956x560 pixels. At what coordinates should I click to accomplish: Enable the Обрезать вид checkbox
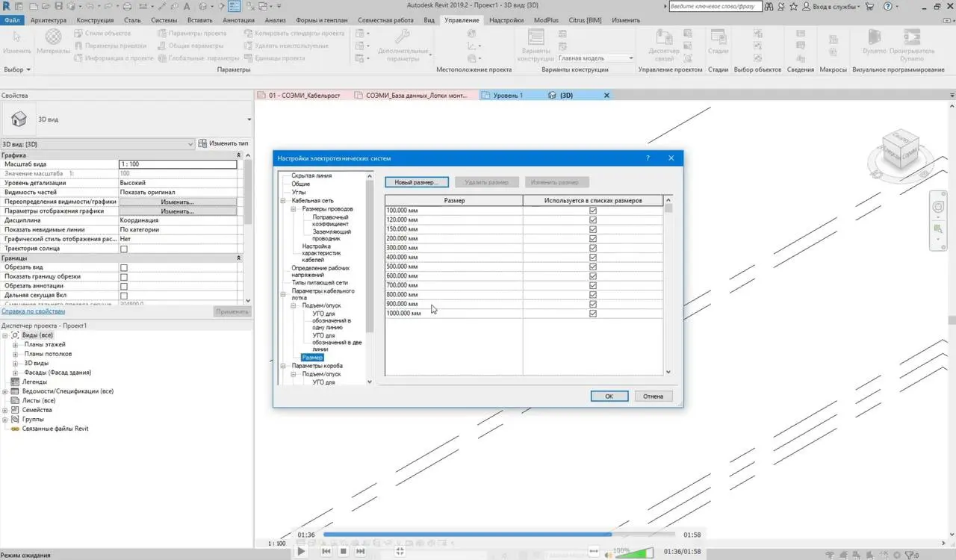[124, 267]
